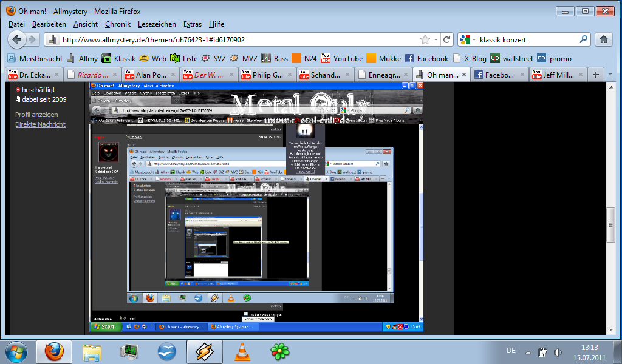The height and width of the screenshot is (364, 622).
Task: Open VLC media player from the taskbar
Action: (x=242, y=352)
